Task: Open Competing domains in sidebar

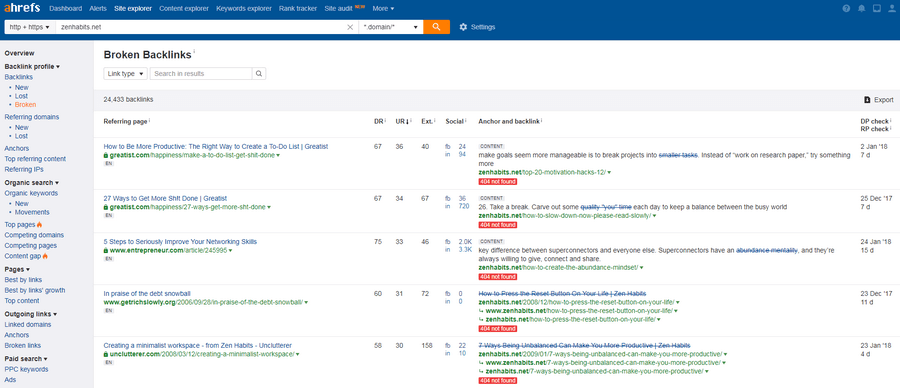Action: pyautogui.click(x=34, y=235)
